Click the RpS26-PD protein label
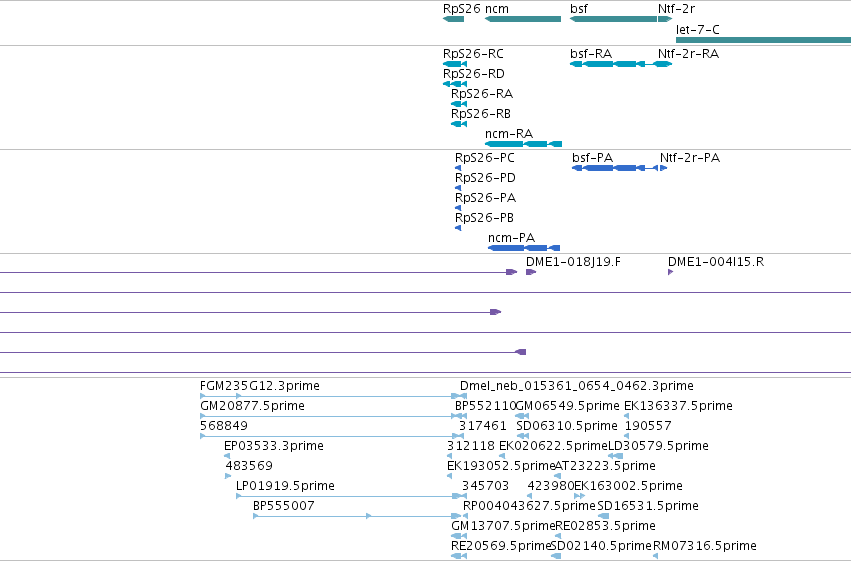 pos(485,178)
